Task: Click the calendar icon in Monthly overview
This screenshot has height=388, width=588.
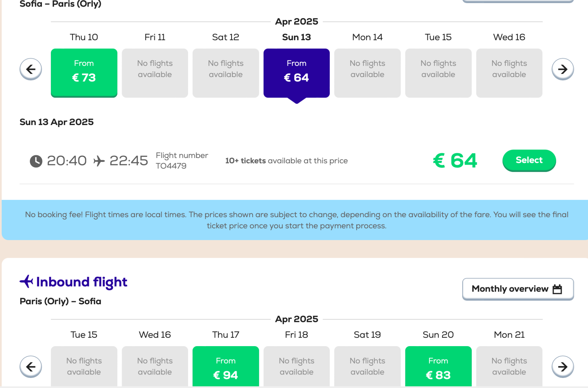Action: (557, 289)
